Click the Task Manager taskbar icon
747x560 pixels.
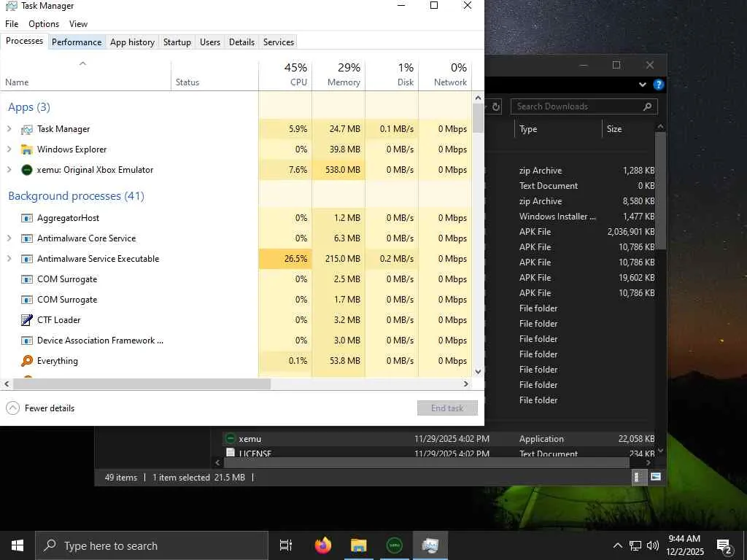click(x=430, y=545)
